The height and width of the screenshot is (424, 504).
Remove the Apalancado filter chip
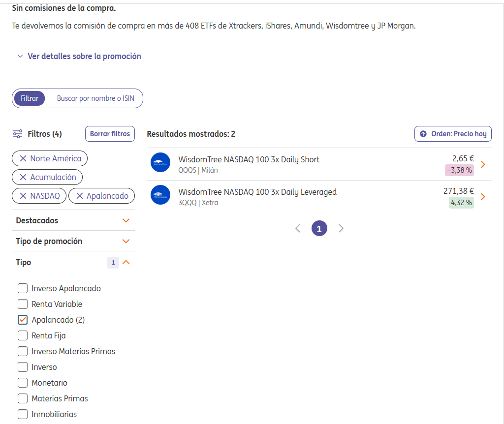click(x=79, y=196)
